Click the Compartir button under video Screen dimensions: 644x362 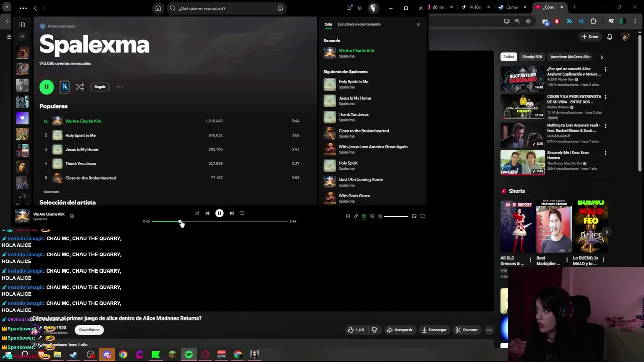(x=399, y=330)
